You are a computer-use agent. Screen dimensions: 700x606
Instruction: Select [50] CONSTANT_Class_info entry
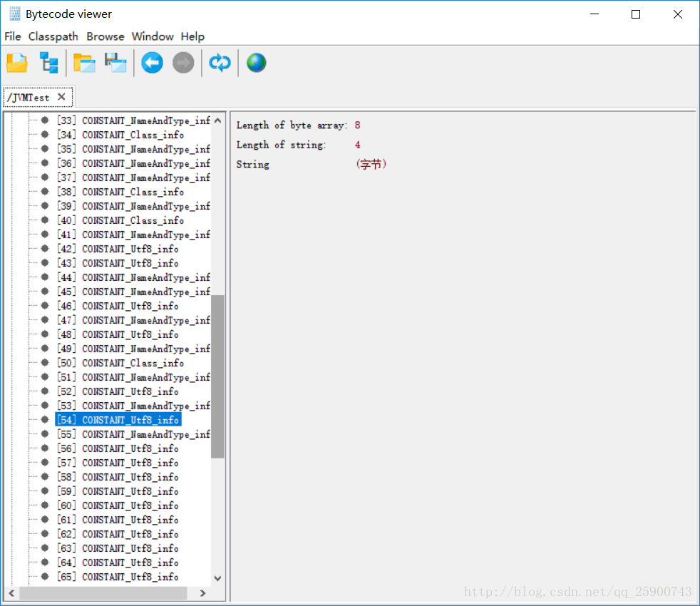[x=120, y=363]
